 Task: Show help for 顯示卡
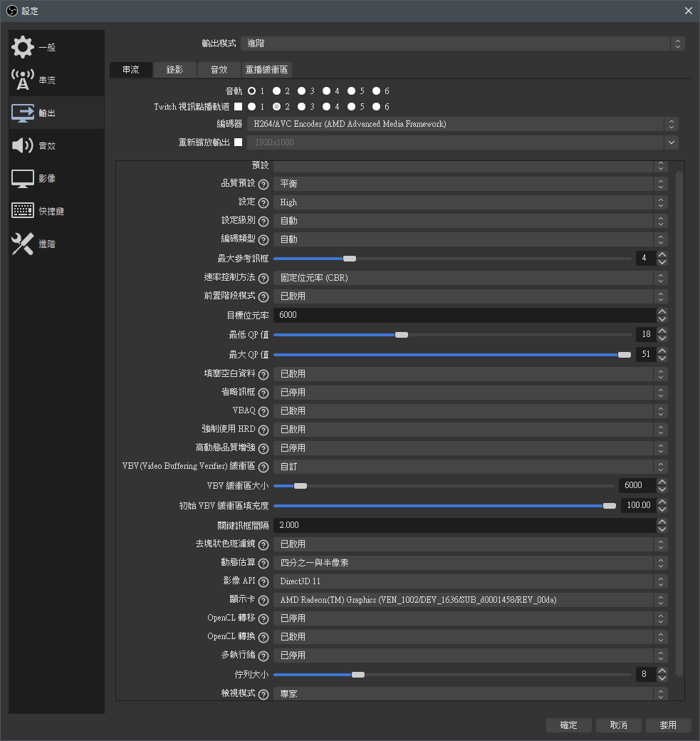click(x=263, y=600)
